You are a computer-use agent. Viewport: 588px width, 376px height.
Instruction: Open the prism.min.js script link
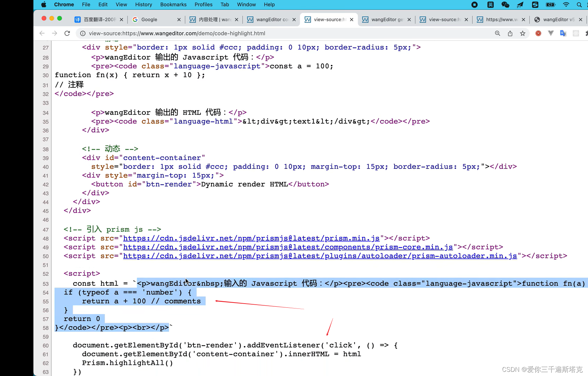(251, 238)
